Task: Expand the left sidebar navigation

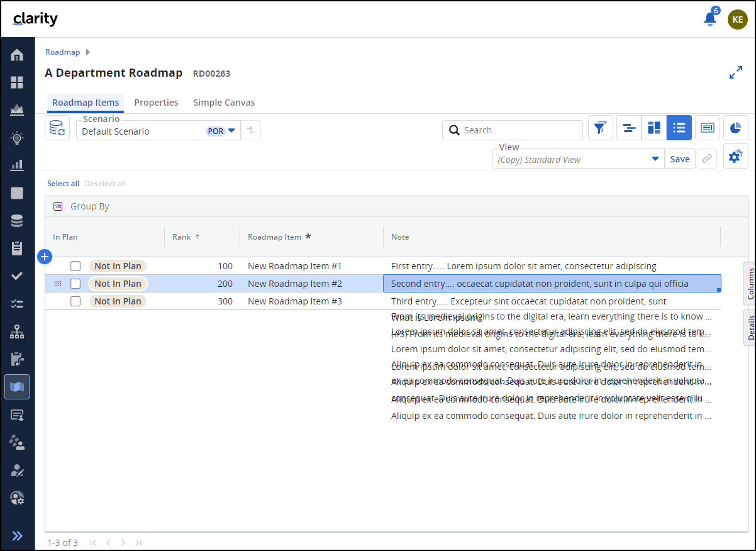Action: [17, 536]
